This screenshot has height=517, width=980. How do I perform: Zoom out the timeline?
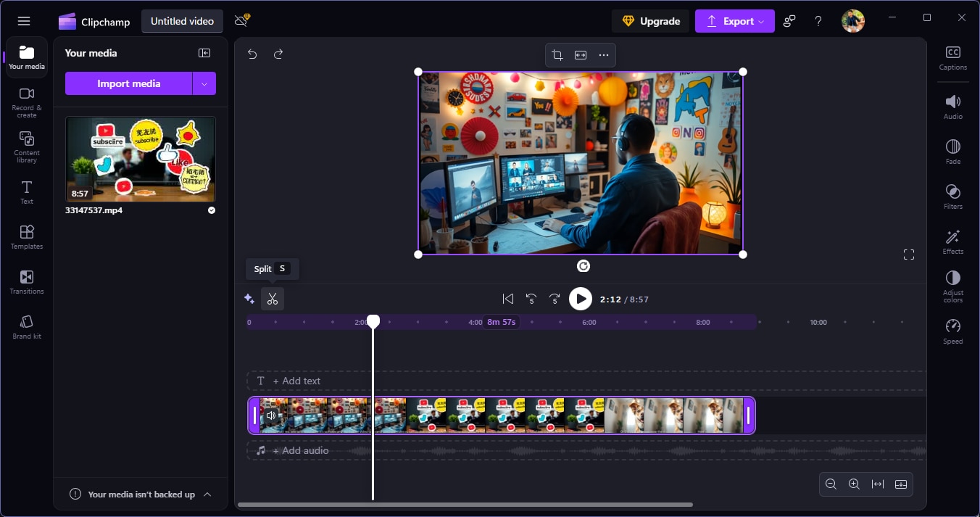click(831, 484)
